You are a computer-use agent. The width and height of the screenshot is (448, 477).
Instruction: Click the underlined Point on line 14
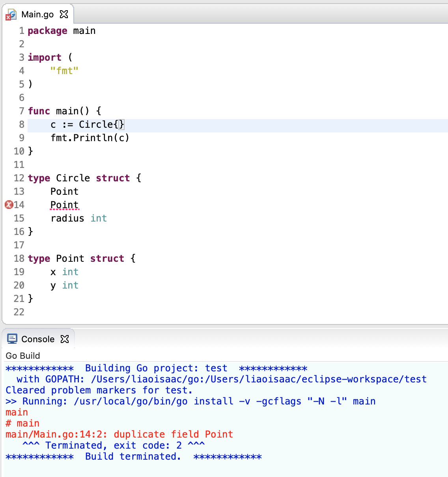coord(64,205)
